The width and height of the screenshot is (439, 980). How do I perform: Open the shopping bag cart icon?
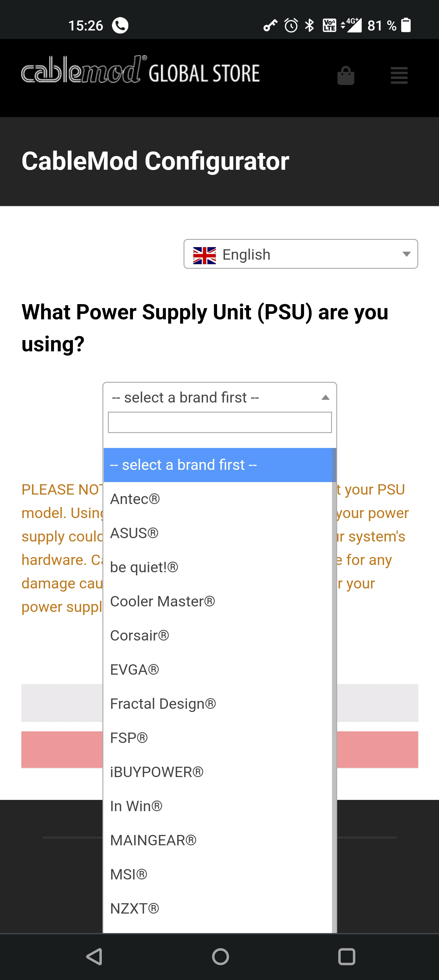point(346,76)
